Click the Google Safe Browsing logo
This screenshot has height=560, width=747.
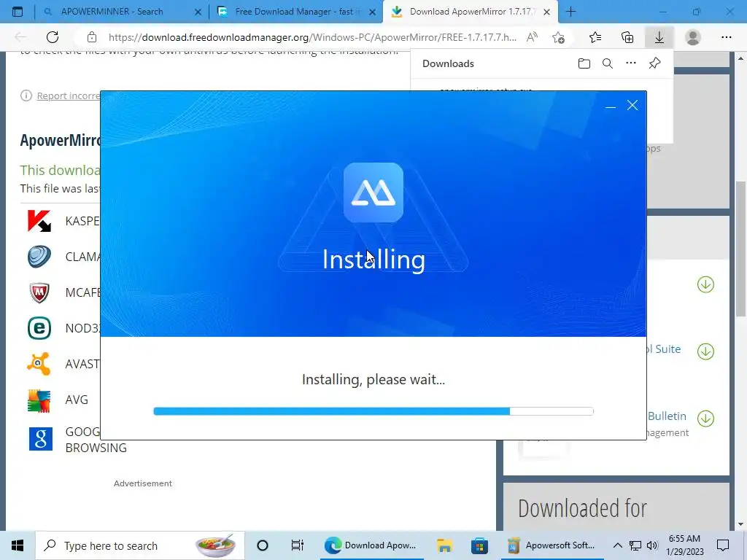click(x=41, y=438)
